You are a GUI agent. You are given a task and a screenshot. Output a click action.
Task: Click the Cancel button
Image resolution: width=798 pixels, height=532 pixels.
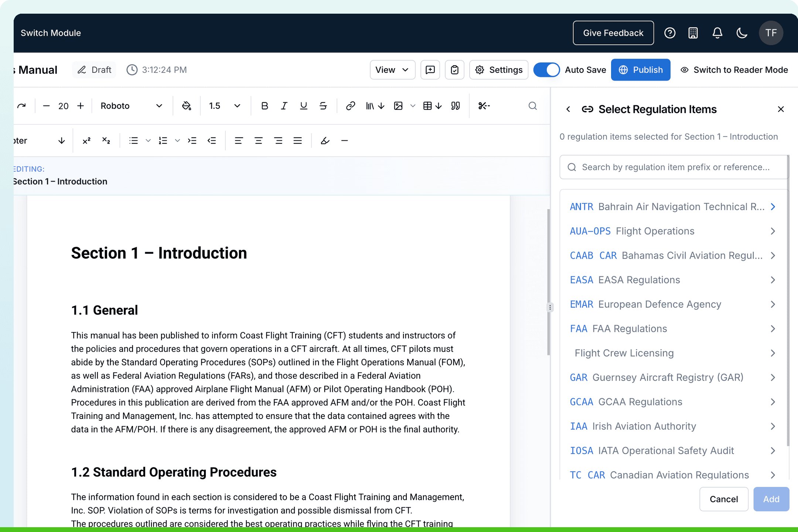click(x=724, y=499)
